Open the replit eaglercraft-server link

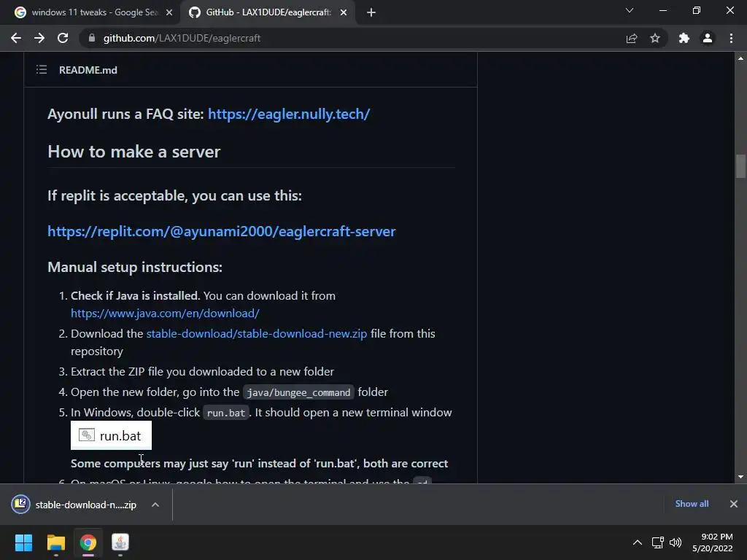(222, 231)
